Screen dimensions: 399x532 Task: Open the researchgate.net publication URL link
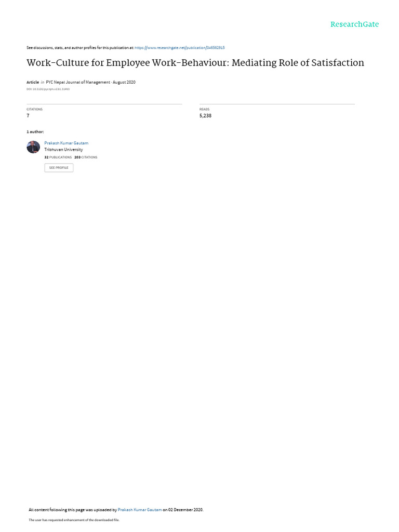tap(179, 48)
